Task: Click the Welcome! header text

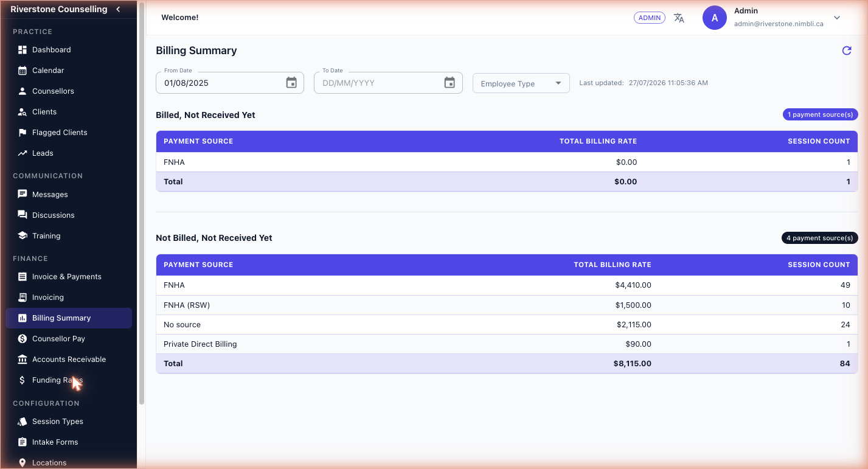Action: pos(180,18)
